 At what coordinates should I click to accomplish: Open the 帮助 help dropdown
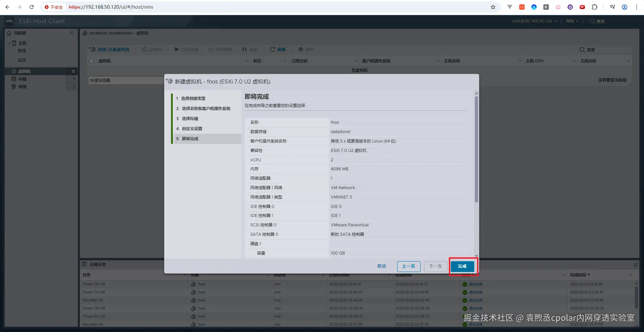pyautogui.click(x=572, y=21)
